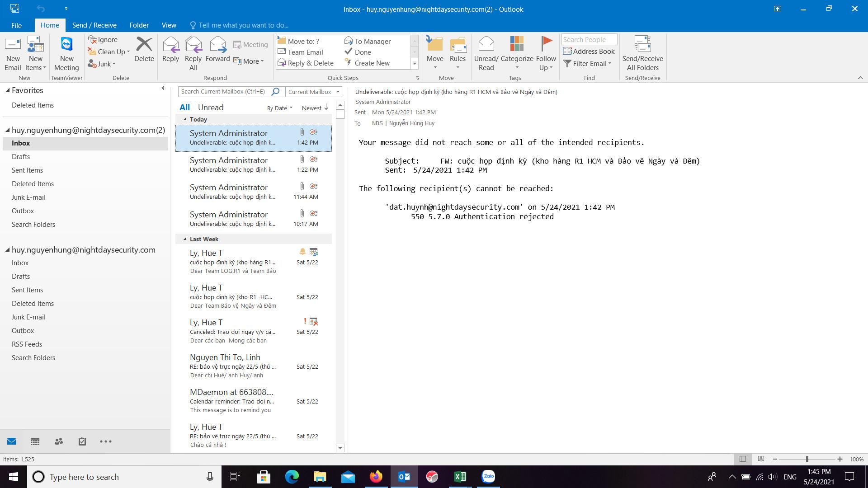Open the Filter Email dropdown
The width and height of the screenshot is (868, 488).
(x=587, y=64)
